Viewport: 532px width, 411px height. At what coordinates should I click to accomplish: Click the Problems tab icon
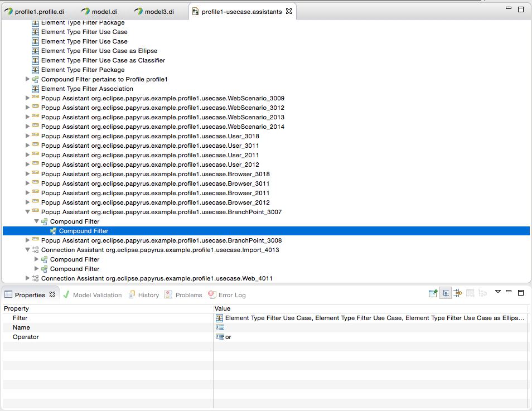point(168,294)
